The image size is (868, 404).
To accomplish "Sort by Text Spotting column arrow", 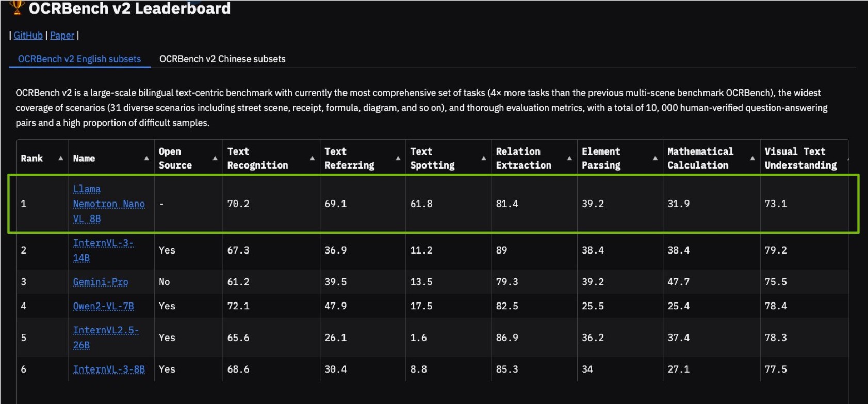I will (x=484, y=158).
